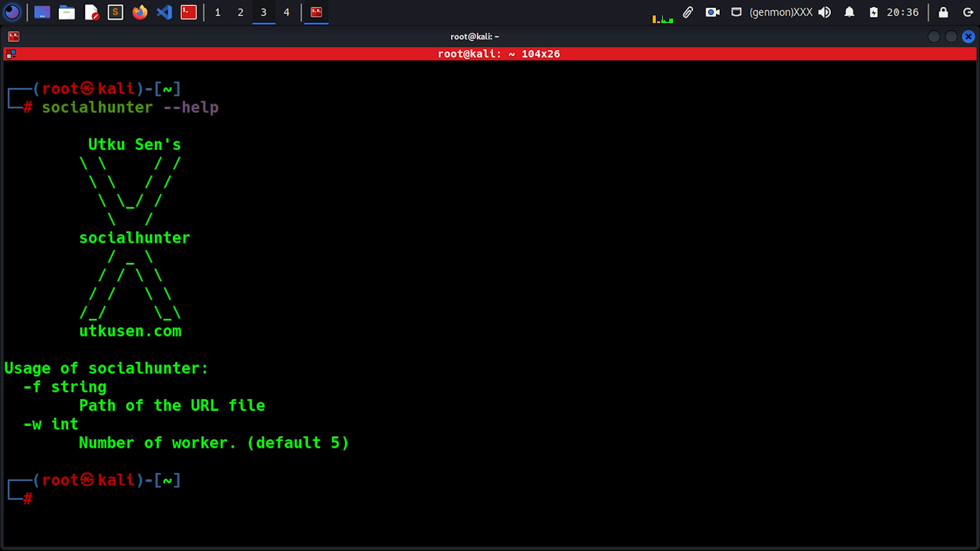980x551 pixels.
Task: Open the Firefox browser
Action: (140, 12)
